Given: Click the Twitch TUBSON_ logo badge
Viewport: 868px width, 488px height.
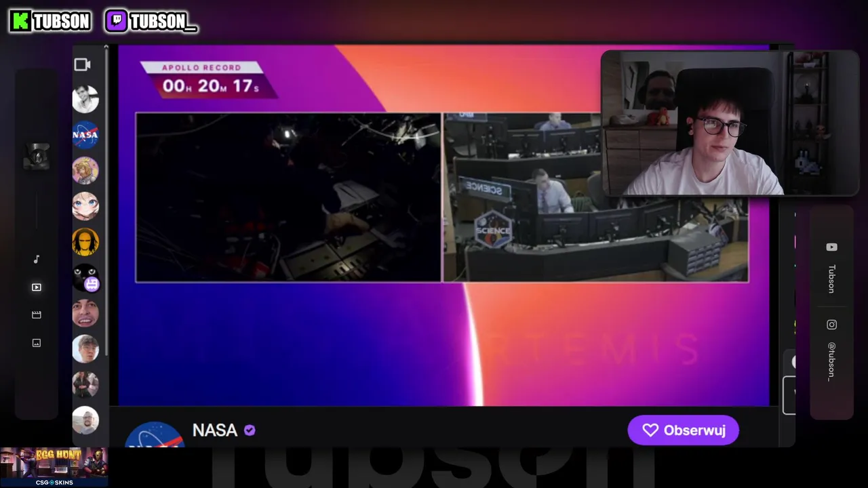Looking at the screenshot, I should [x=151, y=21].
